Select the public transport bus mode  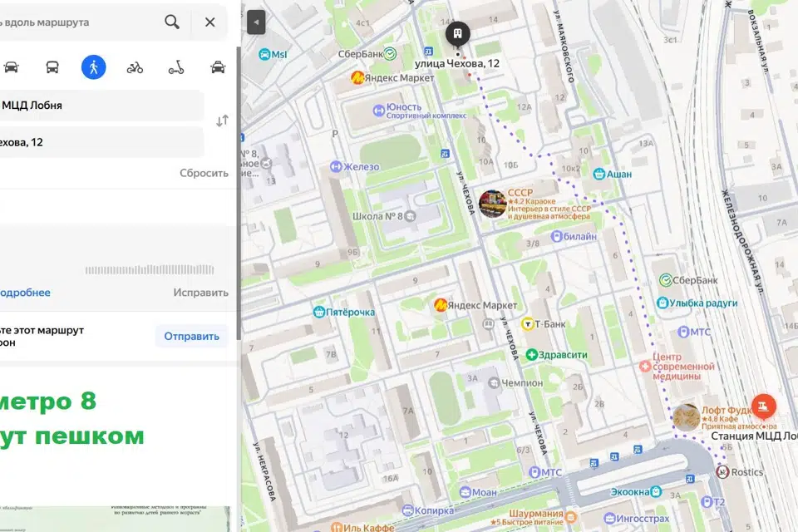coord(52,67)
